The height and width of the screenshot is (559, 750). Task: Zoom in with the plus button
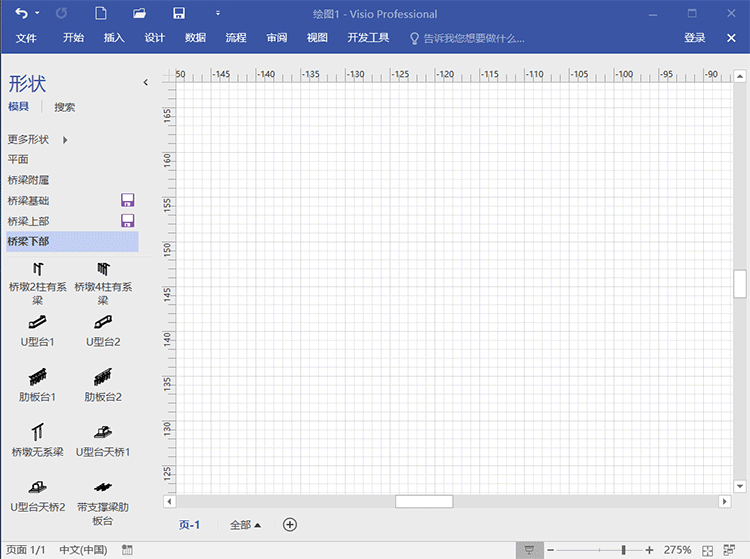point(649,550)
